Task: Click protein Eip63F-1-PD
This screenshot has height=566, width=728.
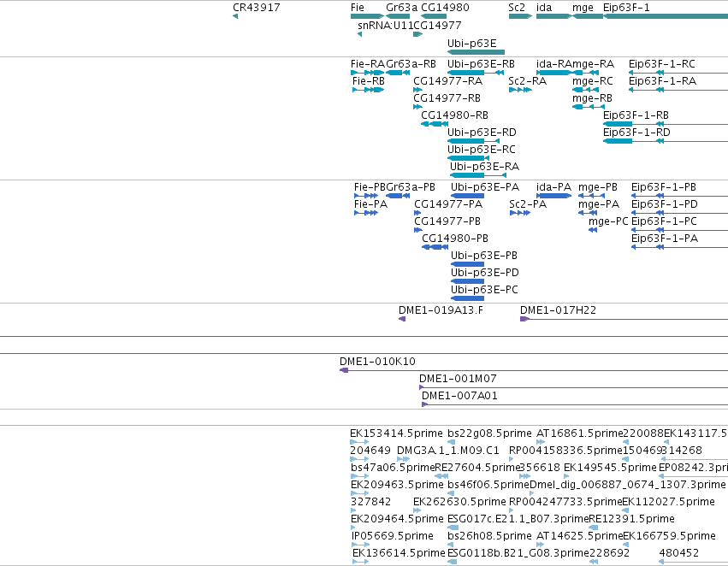Action: click(x=679, y=213)
